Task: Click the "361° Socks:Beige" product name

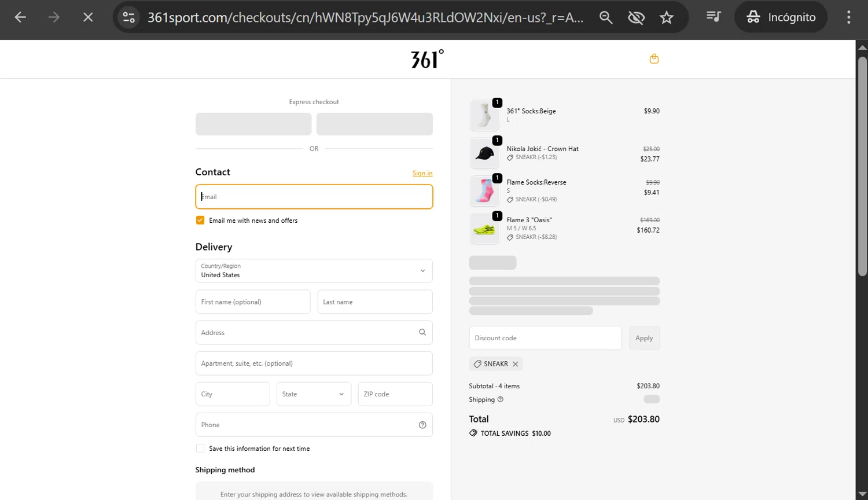Action: tap(531, 111)
